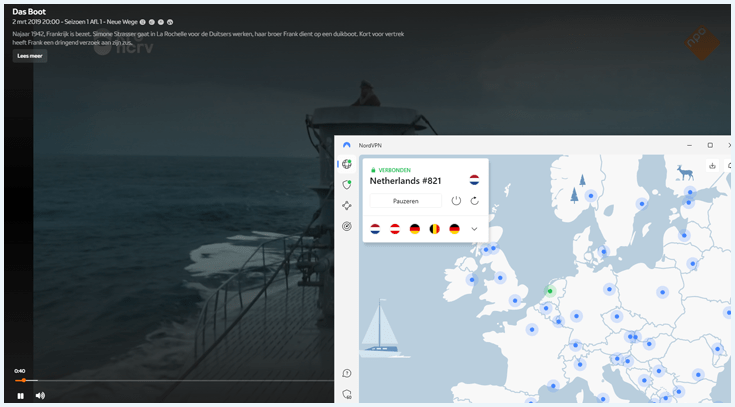Open the help icon in NordVPN sidebar
This screenshot has width=735, height=407.
(347, 373)
